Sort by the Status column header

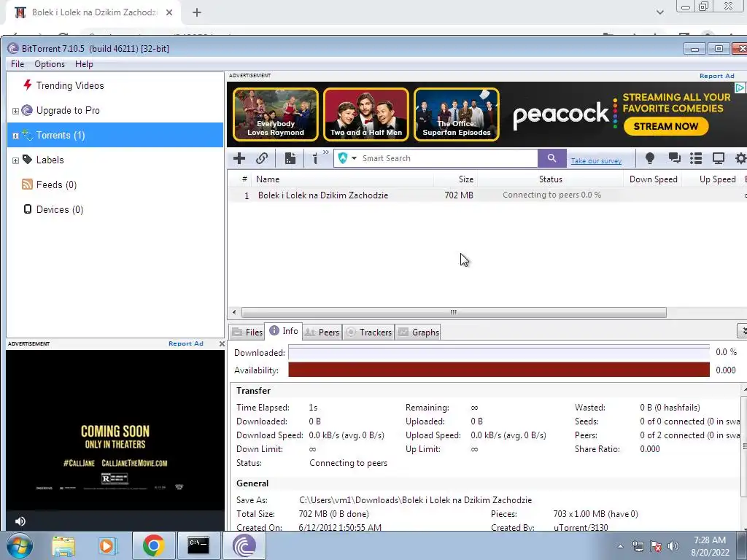click(x=550, y=179)
